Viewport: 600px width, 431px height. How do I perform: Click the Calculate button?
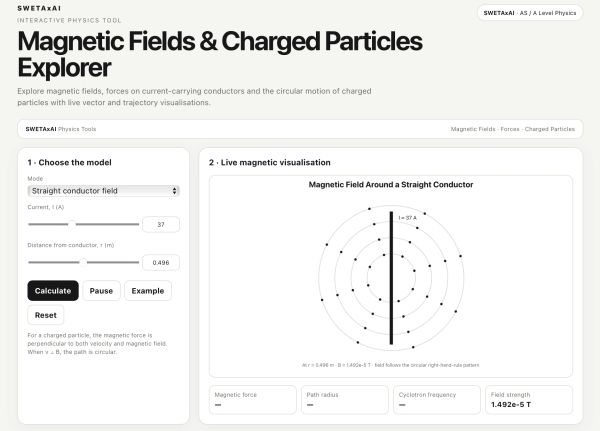[x=53, y=291]
